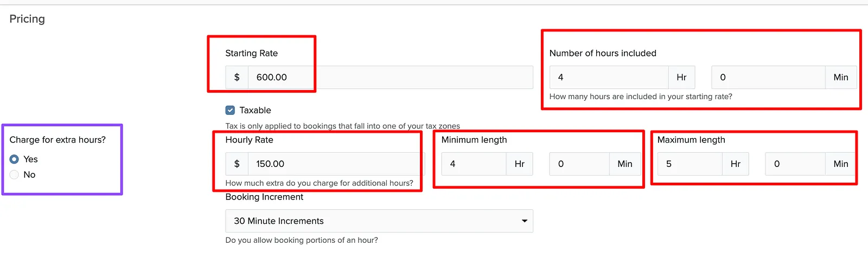Select No for charging extra hours

pyautogui.click(x=14, y=175)
